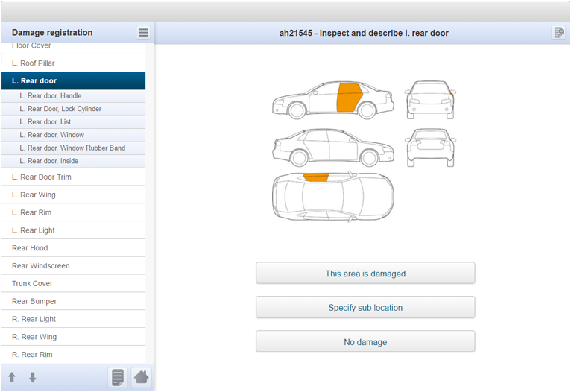
Task: Choose the 'No damage' button
Action: pyautogui.click(x=365, y=342)
